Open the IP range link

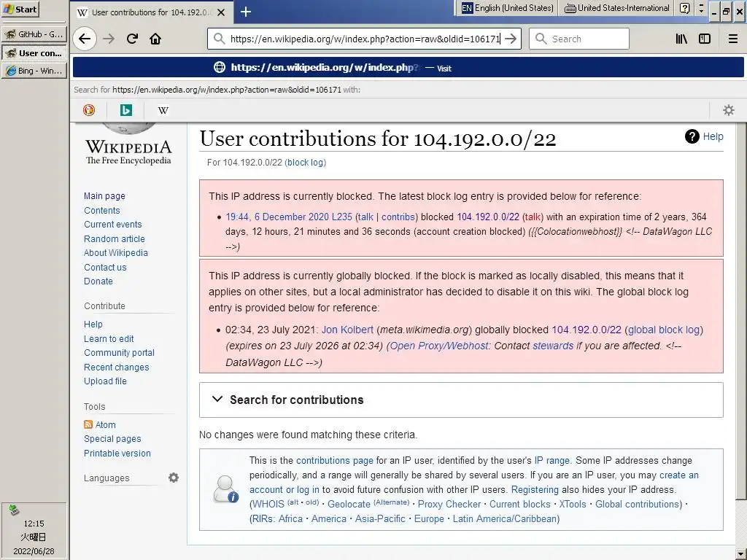551,461
